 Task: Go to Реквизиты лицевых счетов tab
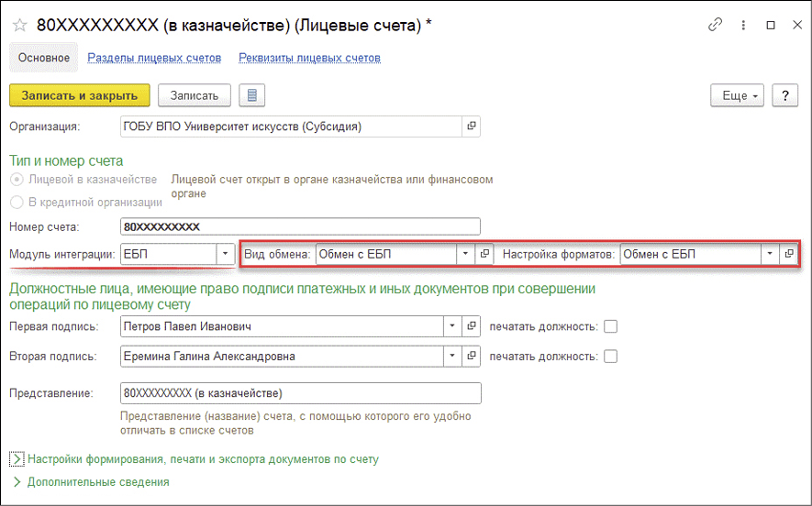309,58
